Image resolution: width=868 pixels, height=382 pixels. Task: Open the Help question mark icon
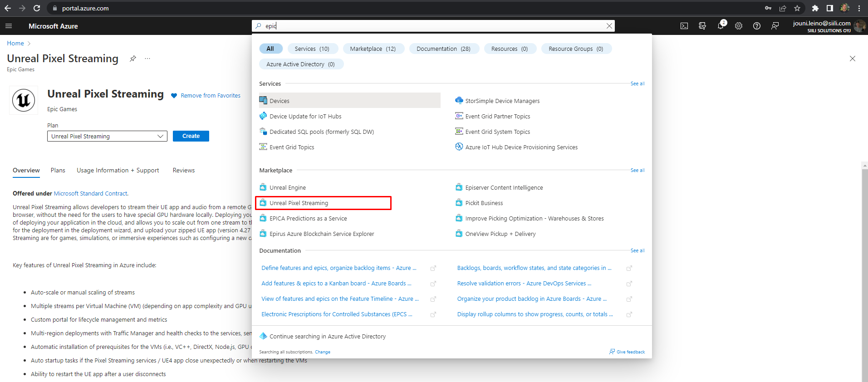point(757,26)
